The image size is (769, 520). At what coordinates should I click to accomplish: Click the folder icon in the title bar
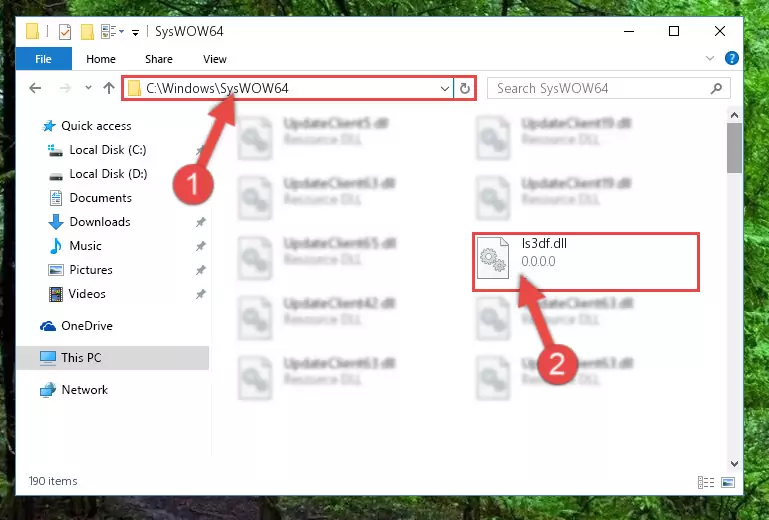coord(32,32)
